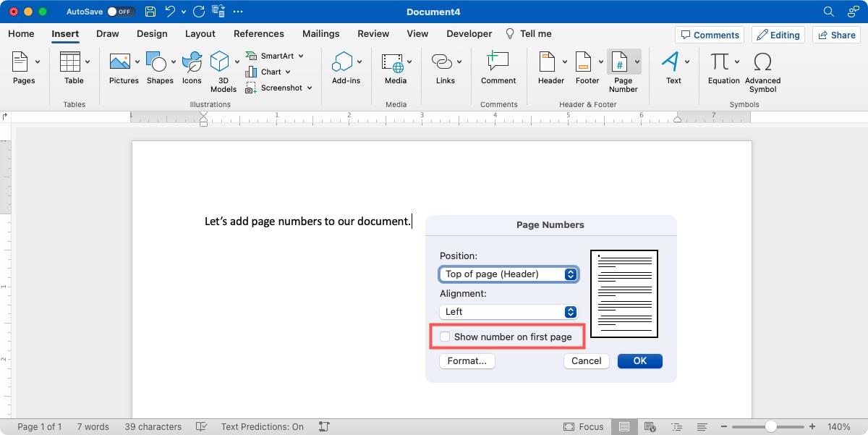The image size is (868, 435).
Task: Confirm page numbers with OK
Action: 639,360
